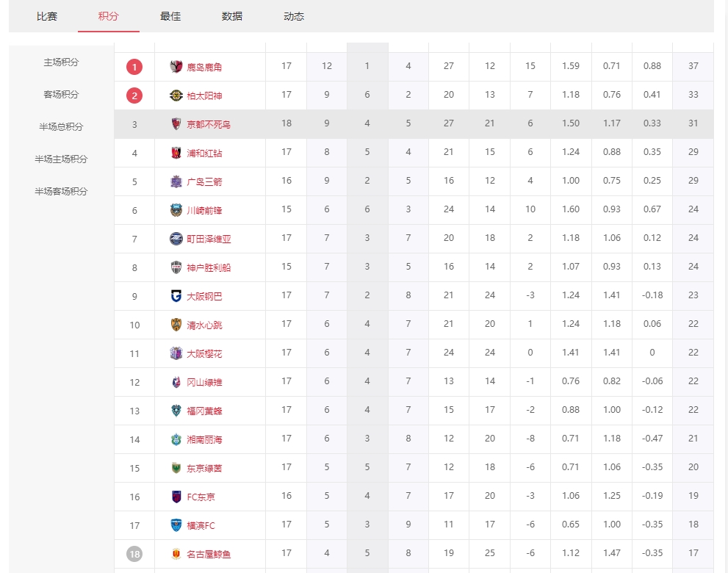Switch to the 比赛 tab
Image resolution: width=728 pixels, height=573 pixels.
point(47,16)
